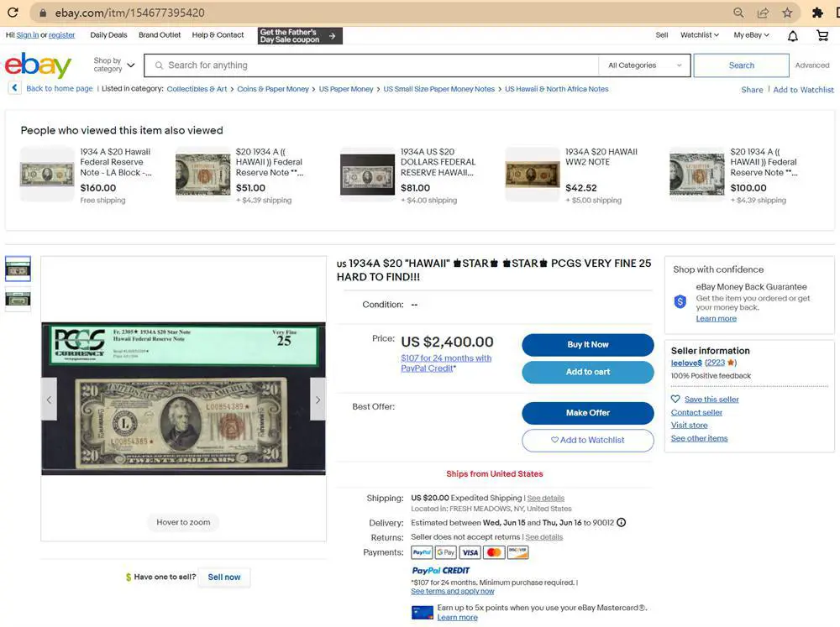Open Collectibles & Art breadcrumb
Image resolution: width=840 pixels, height=627 pixels.
click(197, 89)
